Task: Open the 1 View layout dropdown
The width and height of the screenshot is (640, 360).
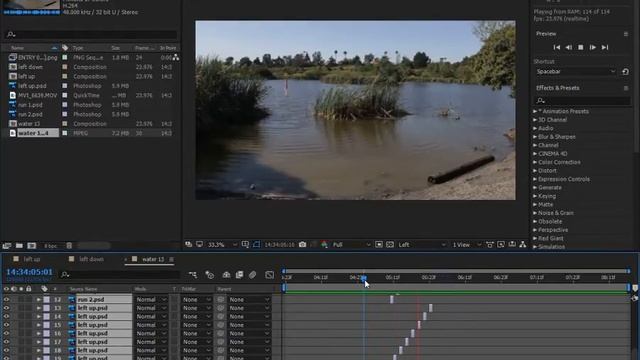Action: (x=466, y=244)
